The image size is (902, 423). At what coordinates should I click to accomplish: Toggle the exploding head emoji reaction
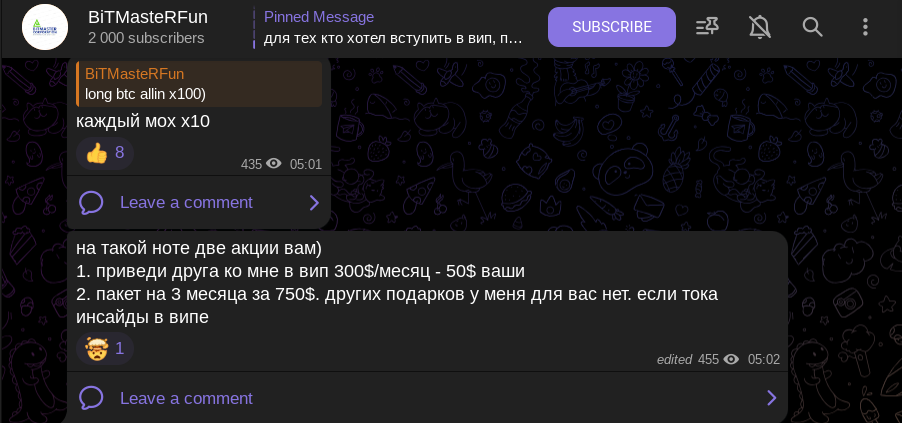click(x=105, y=349)
